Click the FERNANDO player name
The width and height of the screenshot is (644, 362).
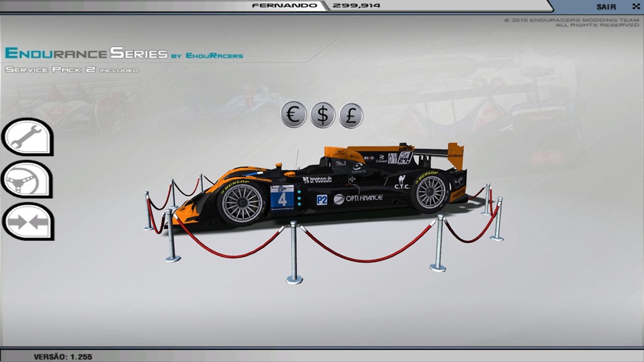coord(284,5)
